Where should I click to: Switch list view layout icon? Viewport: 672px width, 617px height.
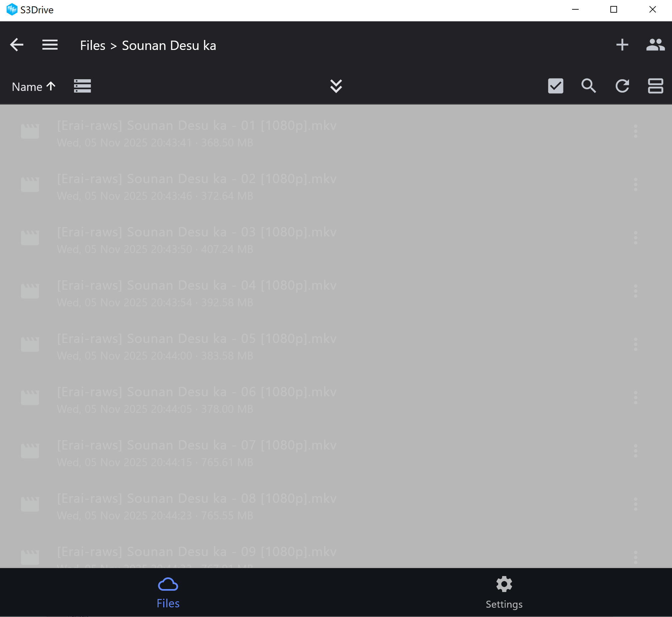[82, 86]
